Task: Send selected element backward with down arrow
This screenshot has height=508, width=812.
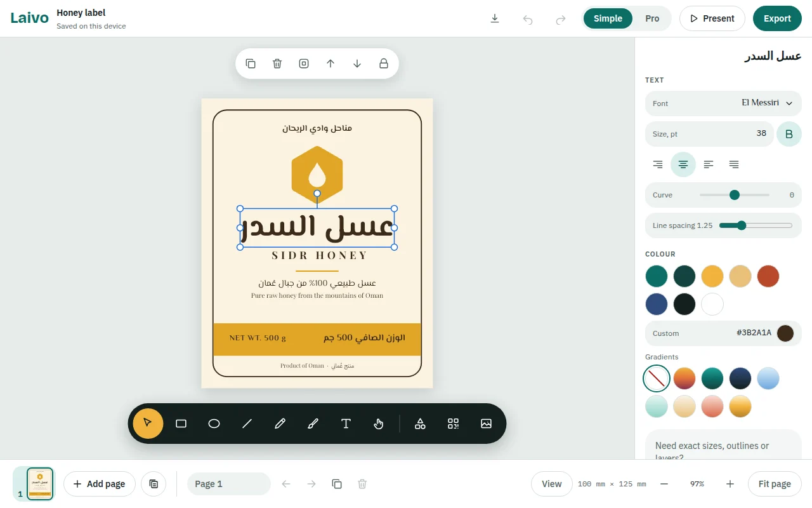Action: [357, 63]
